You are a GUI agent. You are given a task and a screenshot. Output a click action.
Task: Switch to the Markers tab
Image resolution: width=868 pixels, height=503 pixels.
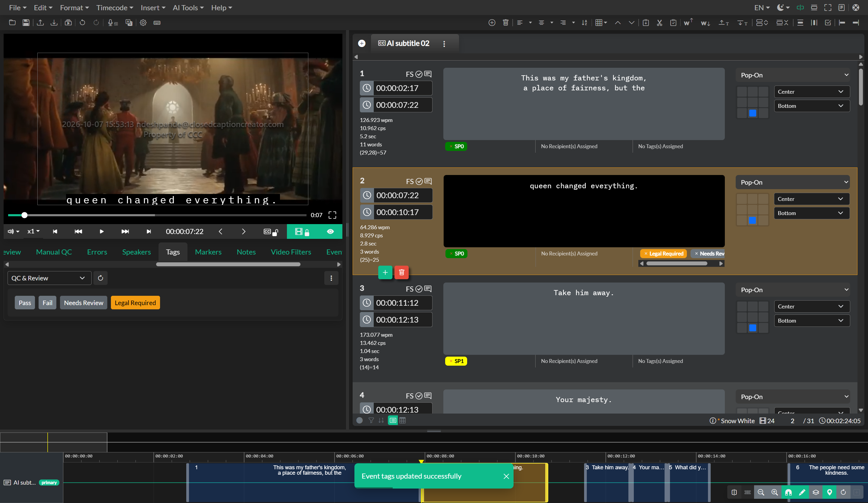[x=208, y=252]
